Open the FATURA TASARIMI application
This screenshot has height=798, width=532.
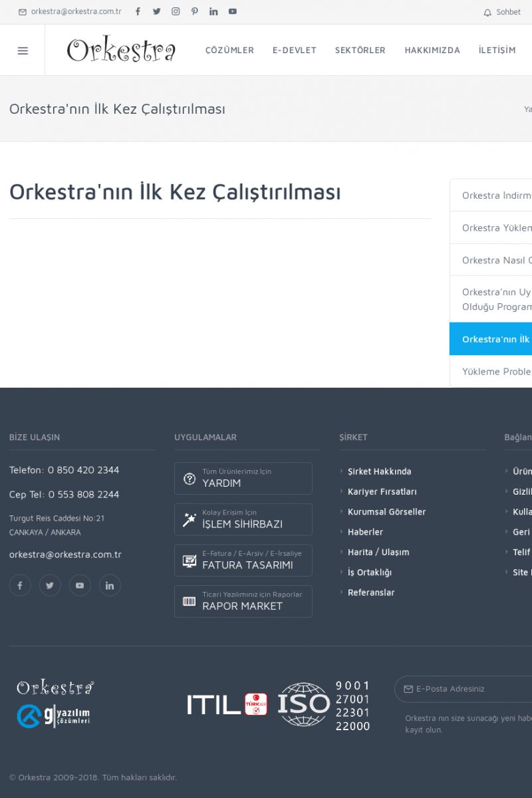[x=243, y=561]
